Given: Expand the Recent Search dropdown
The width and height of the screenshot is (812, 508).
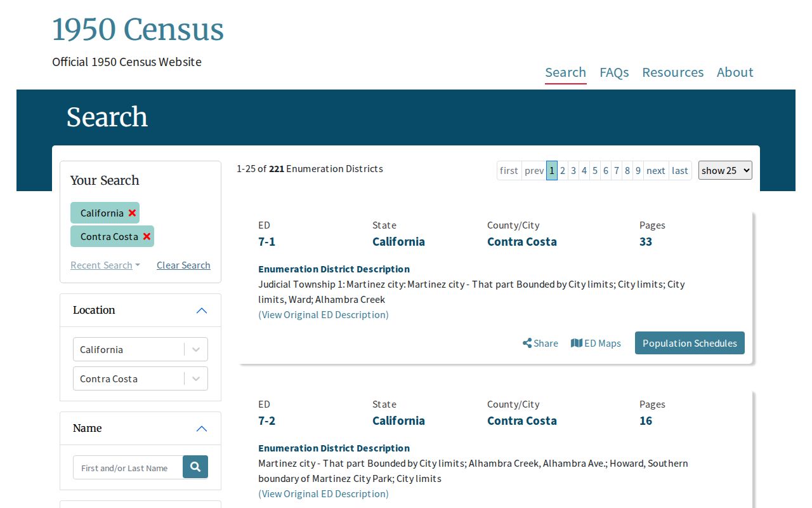Looking at the screenshot, I should (105, 265).
